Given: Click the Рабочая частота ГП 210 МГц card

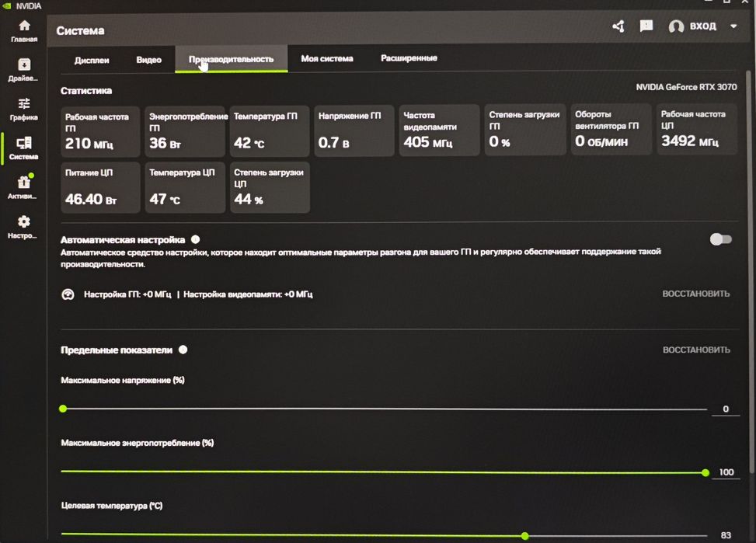Looking at the screenshot, I should click(101, 132).
